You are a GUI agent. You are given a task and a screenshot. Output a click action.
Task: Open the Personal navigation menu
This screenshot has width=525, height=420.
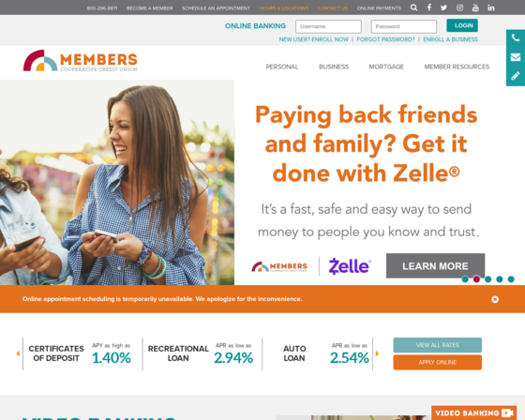(x=282, y=67)
